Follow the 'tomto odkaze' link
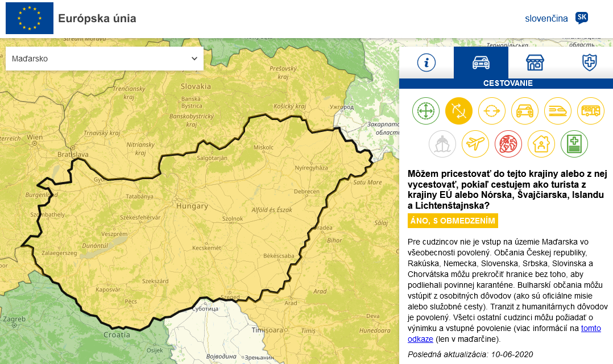The height and width of the screenshot is (364, 613). coord(590,329)
